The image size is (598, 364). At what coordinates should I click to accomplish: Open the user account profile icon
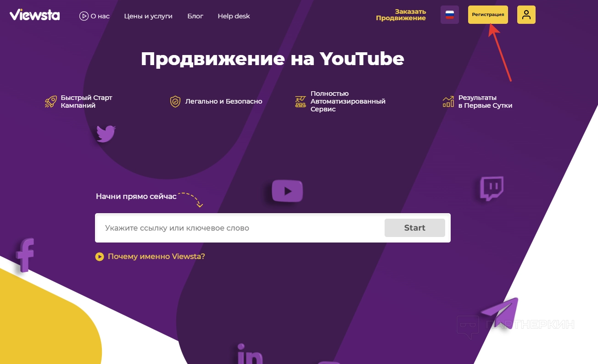coord(526,15)
